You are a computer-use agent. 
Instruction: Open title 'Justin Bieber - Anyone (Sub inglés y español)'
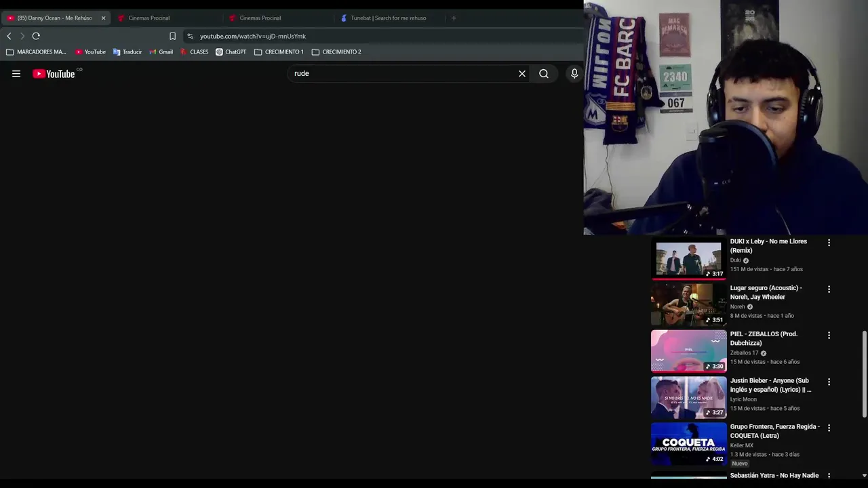770,385
